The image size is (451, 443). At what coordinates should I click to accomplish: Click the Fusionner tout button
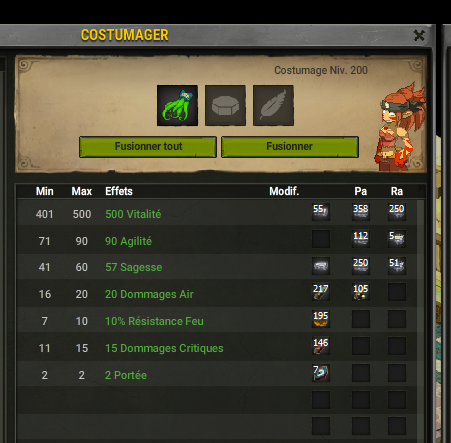click(x=148, y=147)
